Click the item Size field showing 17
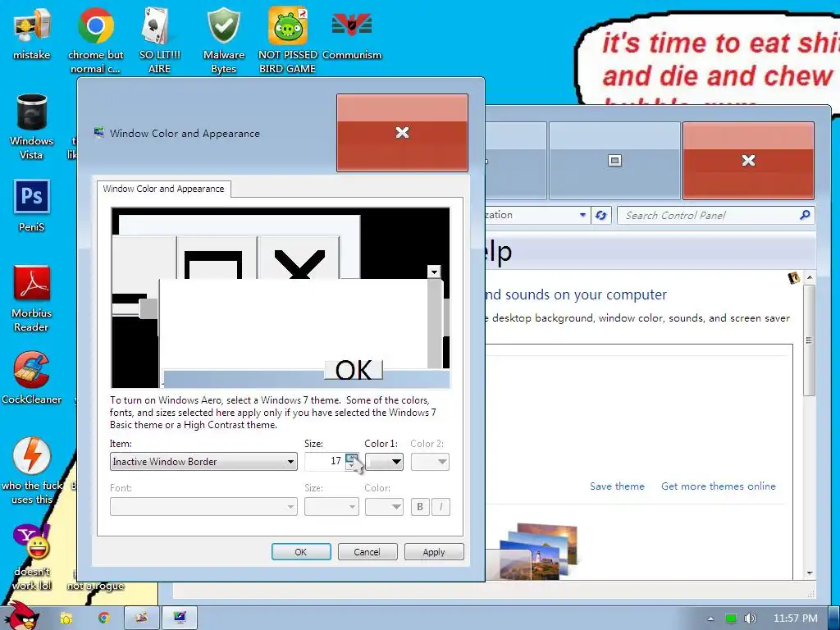The height and width of the screenshot is (630, 840). pyautogui.click(x=325, y=462)
